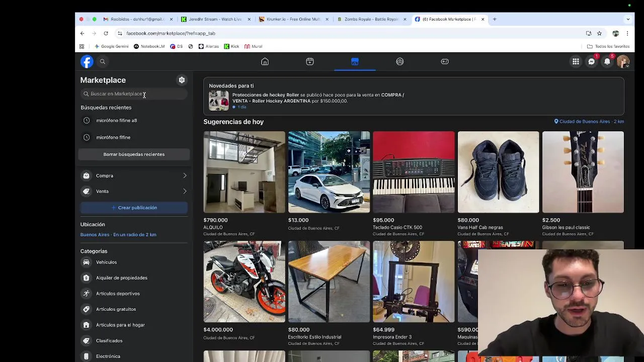The image size is (644, 362).
Task: Click the Artículos deportivos icon
Action: (87, 294)
